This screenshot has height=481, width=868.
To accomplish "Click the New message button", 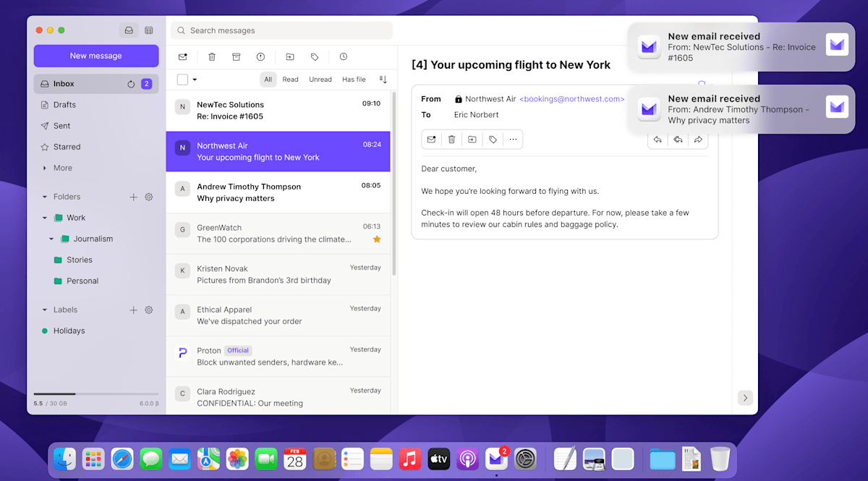I will coord(95,56).
